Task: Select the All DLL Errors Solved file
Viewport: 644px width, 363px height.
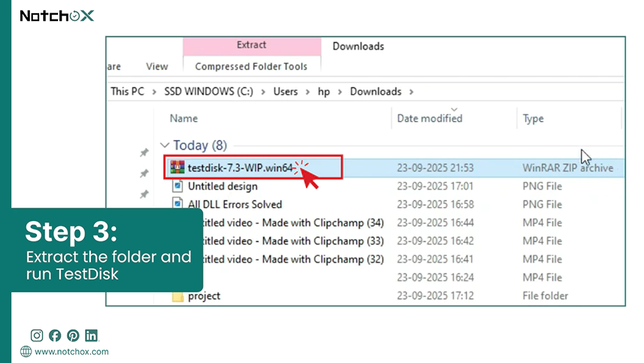Action: tap(235, 204)
